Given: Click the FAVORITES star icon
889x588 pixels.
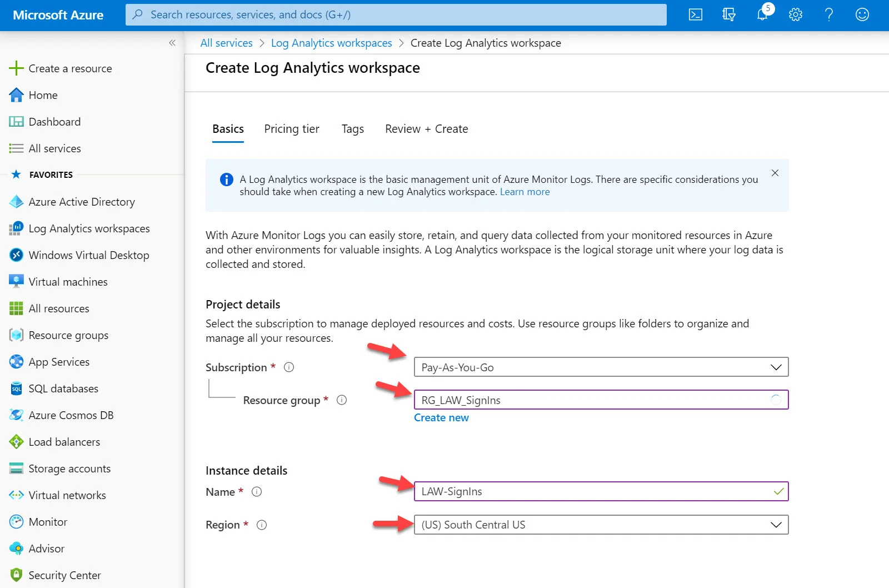Looking at the screenshot, I should [x=16, y=175].
